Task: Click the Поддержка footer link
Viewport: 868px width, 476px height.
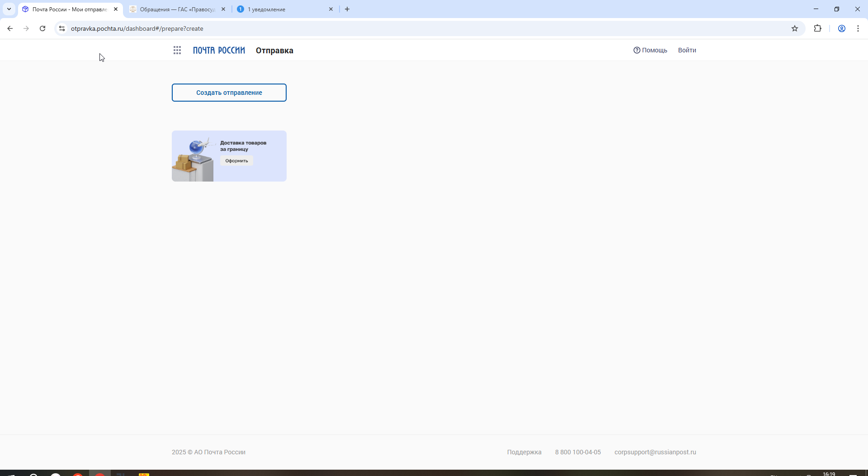Action: click(x=524, y=452)
